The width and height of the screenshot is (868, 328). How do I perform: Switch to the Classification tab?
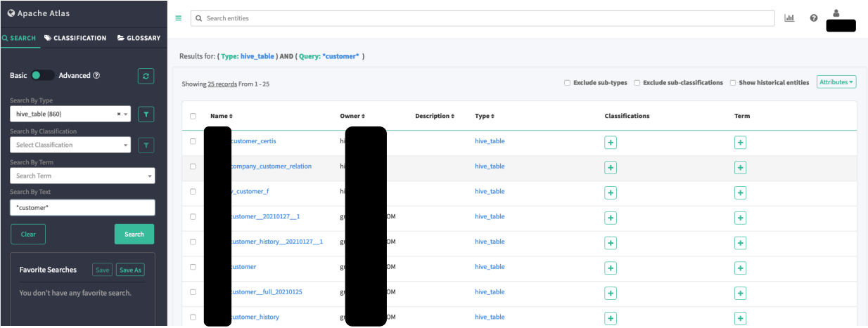[x=75, y=38]
